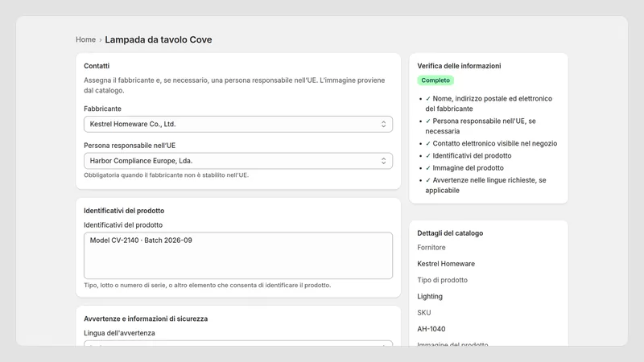Screen dimensions: 644x362
Task: Click the Persona responsabile select chevron icon
Action: [383, 161]
